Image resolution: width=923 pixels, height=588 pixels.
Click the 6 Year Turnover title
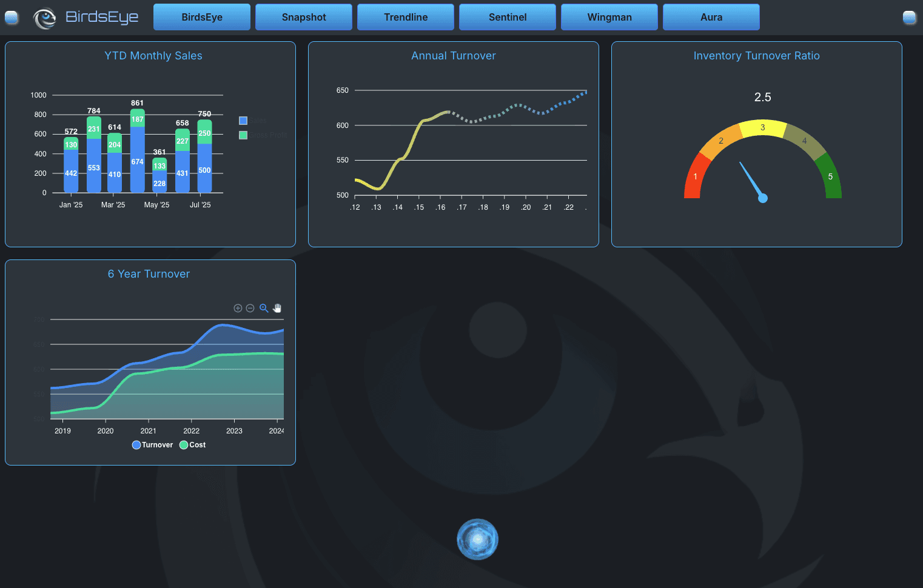click(149, 274)
